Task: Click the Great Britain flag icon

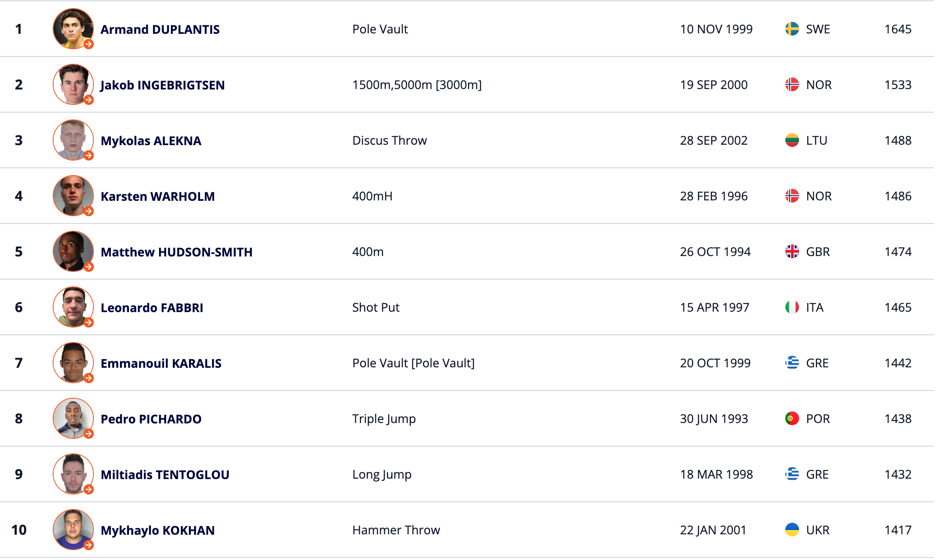Action: 792,252
